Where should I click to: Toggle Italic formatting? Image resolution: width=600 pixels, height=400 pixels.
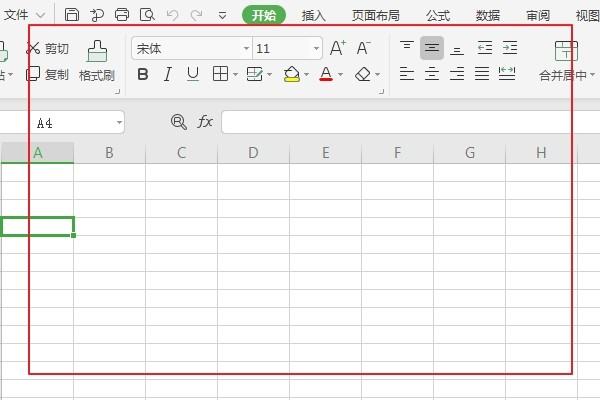coord(168,74)
